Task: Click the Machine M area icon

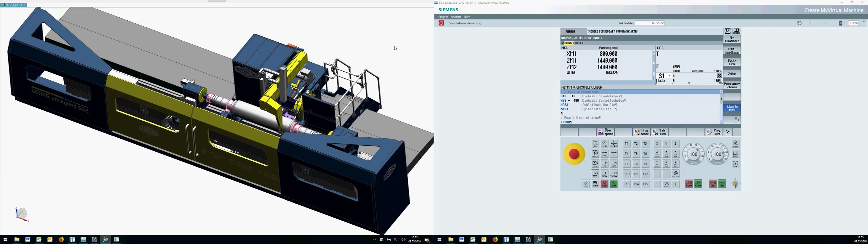Action: pyautogui.click(x=727, y=31)
